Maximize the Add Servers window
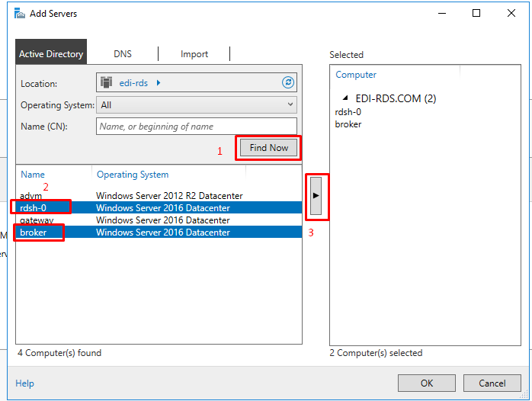 coord(476,13)
